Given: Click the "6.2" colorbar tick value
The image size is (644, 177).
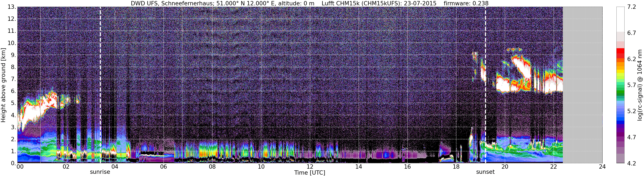Looking at the screenshot, I should 632,59.
